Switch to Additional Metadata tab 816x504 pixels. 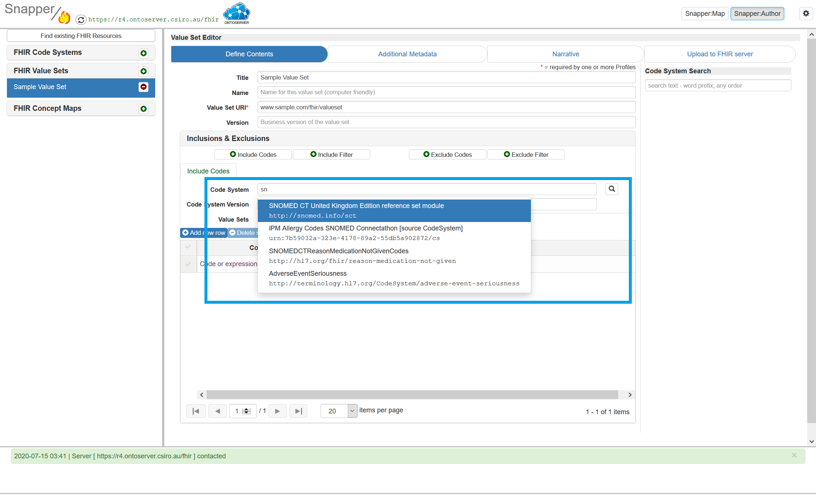click(407, 54)
